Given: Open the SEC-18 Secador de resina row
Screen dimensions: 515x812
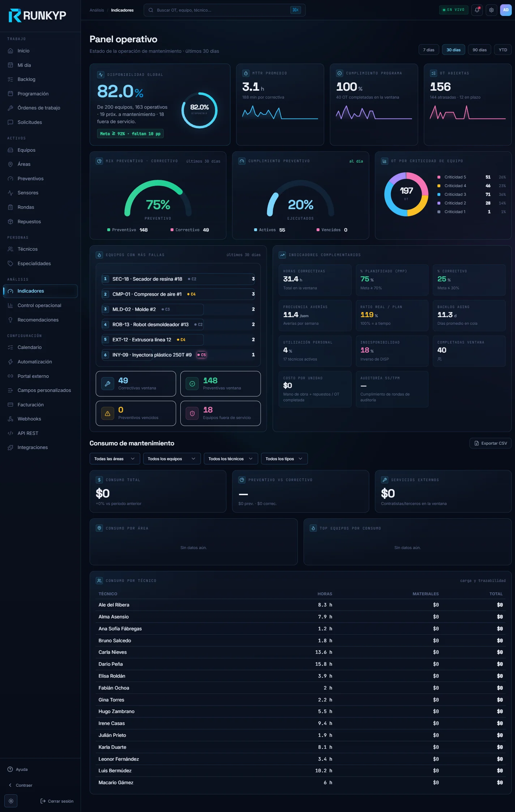Looking at the screenshot, I should click(x=178, y=279).
